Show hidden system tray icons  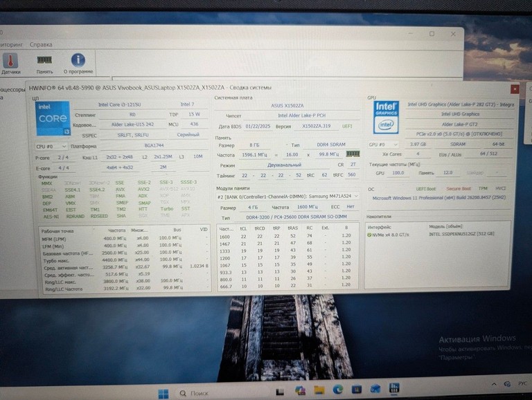tap(494, 384)
